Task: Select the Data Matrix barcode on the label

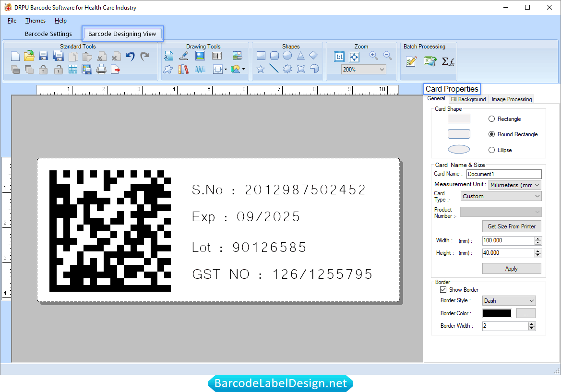Action: tap(110, 231)
